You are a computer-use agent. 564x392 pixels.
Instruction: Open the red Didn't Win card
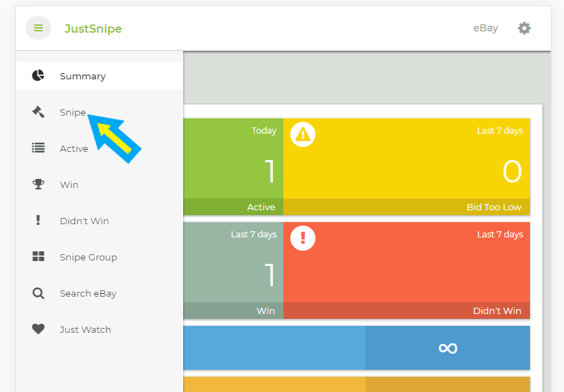[x=407, y=270]
